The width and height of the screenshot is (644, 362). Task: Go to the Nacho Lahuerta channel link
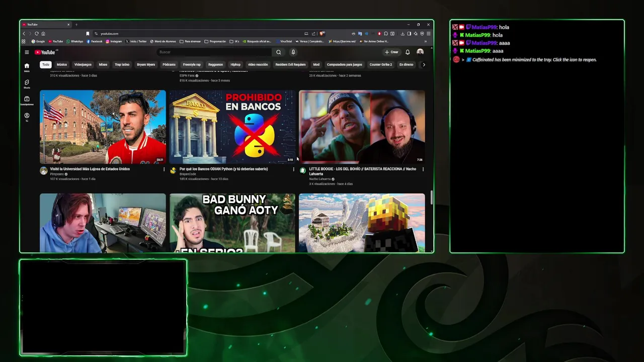click(x=320, y=179)
